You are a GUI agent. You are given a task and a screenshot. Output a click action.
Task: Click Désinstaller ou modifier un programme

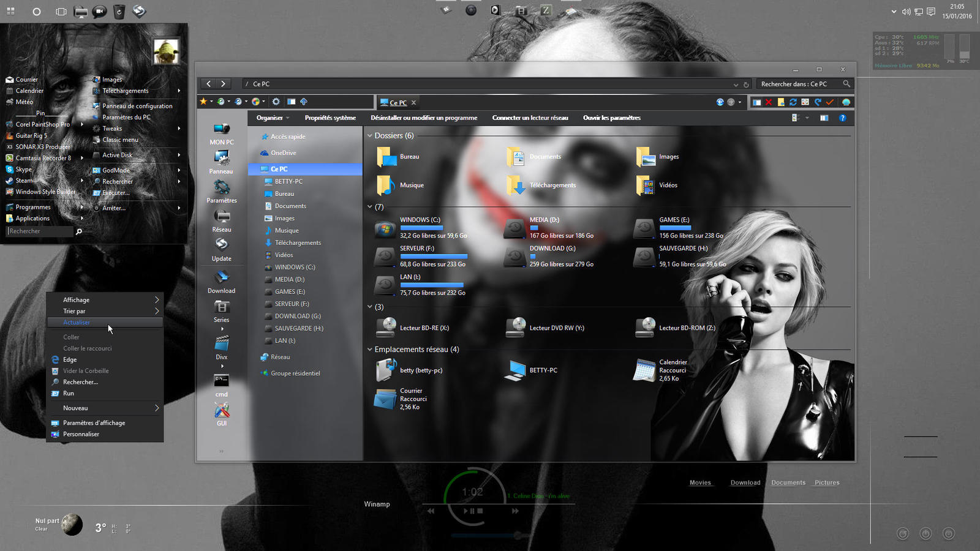coord(424,118)
